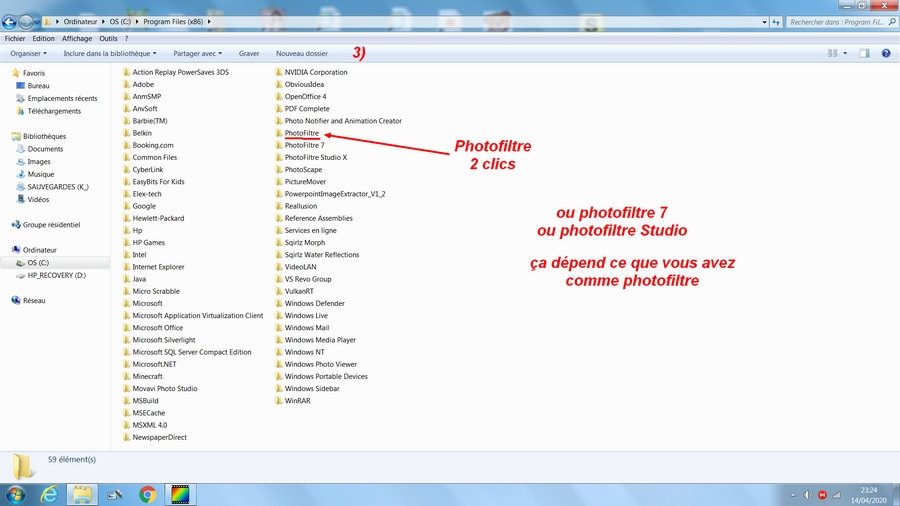Select the PhotoScape folder icon
900x506 pixels.
point(279,169)
